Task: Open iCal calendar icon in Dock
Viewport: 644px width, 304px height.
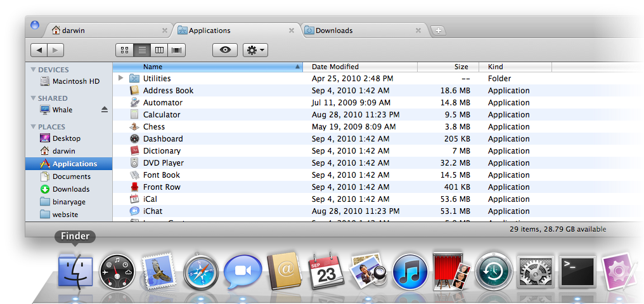Action: [x=326, y=270]
